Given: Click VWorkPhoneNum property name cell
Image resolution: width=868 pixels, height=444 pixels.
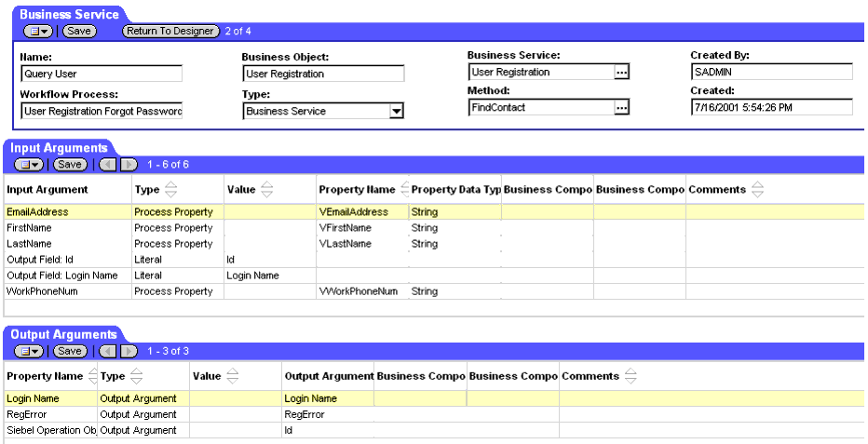Looking at the screenshot, I should click(362, 291).
